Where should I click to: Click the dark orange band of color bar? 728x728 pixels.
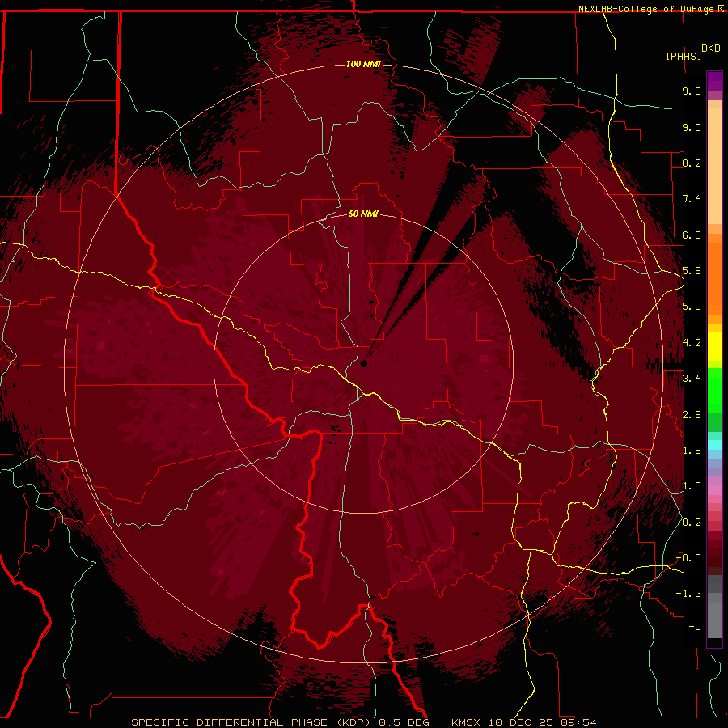point(714,278)
